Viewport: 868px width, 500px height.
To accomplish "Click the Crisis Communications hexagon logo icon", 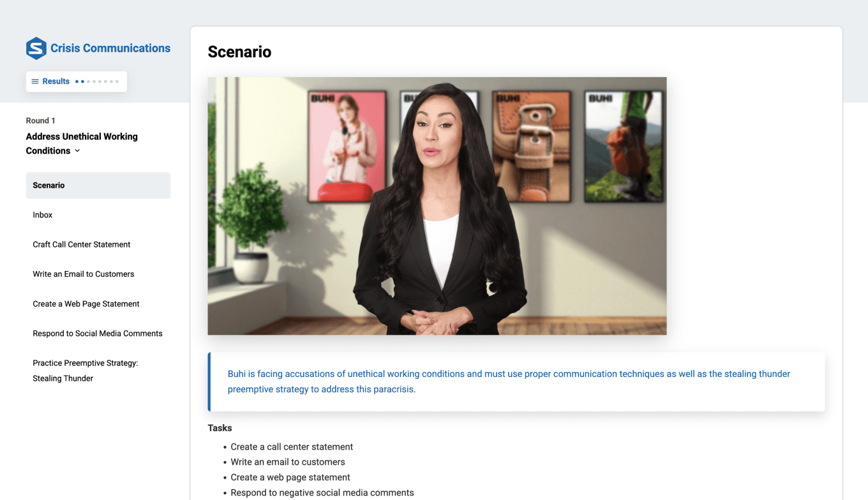I will 36,48.
